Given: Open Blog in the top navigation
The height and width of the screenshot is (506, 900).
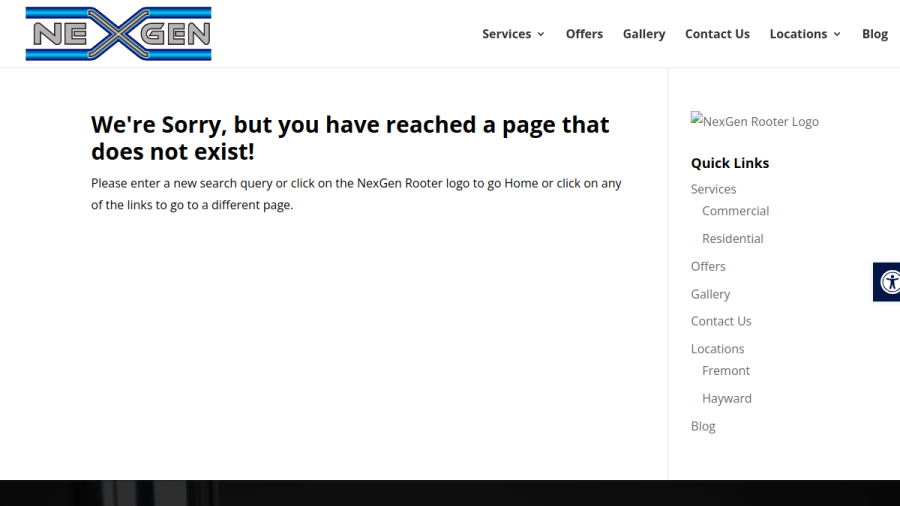Looking at the screenshot, I should pyautogui.click(x=875, y=34).
